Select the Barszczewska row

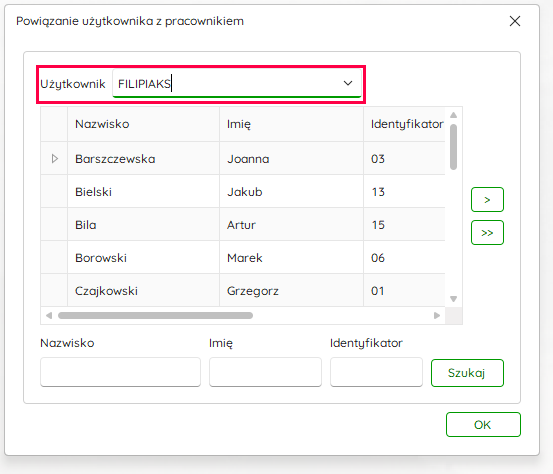tap(243, 158)
